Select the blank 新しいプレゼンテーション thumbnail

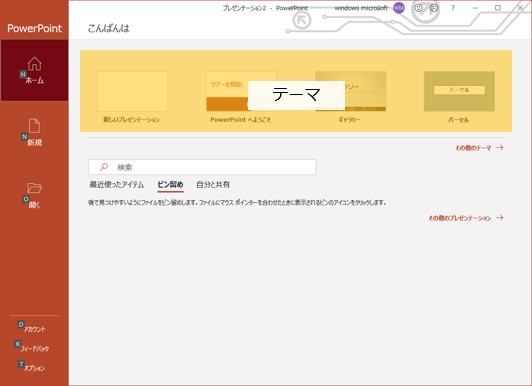[132, 91]
